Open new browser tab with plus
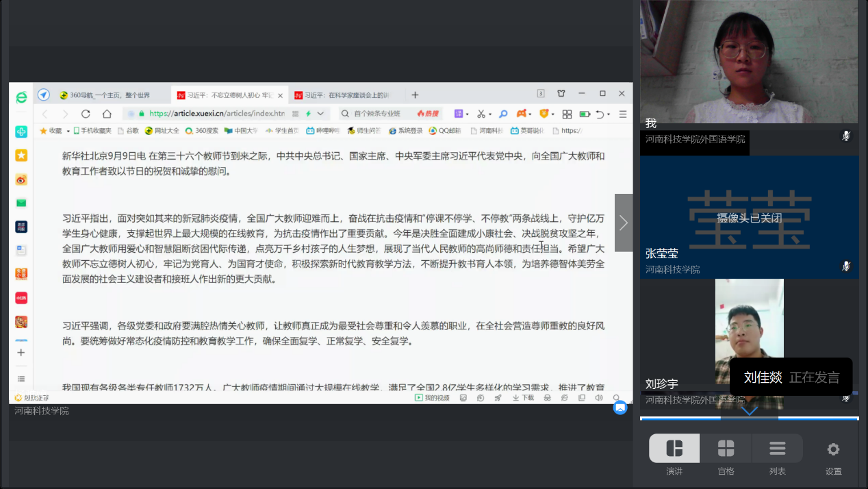The image size is (868, 489). point(415,95)
